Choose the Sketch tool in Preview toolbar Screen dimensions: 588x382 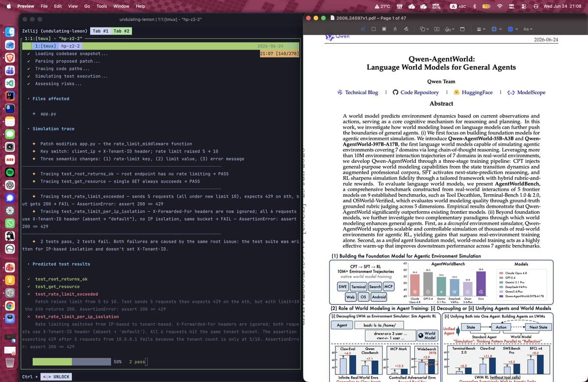pos(395,29)
